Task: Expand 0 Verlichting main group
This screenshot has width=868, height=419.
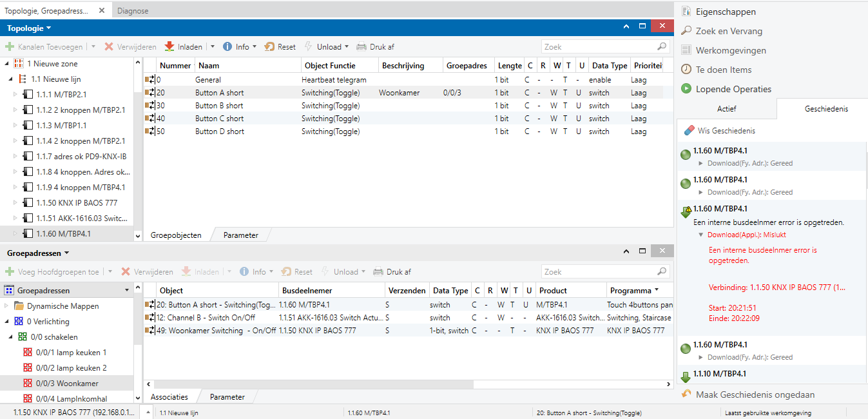Action: click(8, 322)
